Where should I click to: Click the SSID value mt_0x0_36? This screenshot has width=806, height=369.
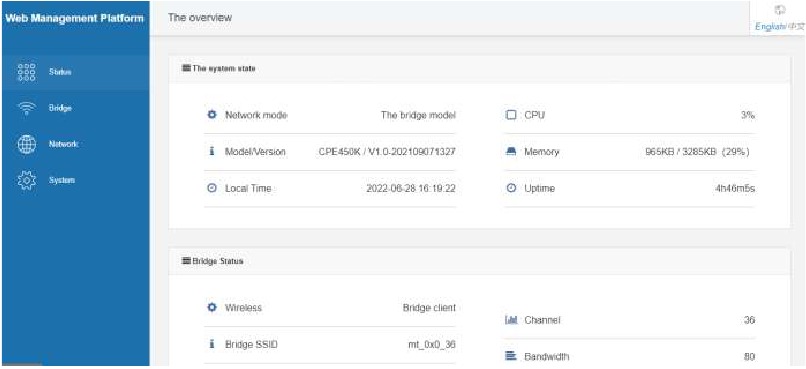(432, 344)
